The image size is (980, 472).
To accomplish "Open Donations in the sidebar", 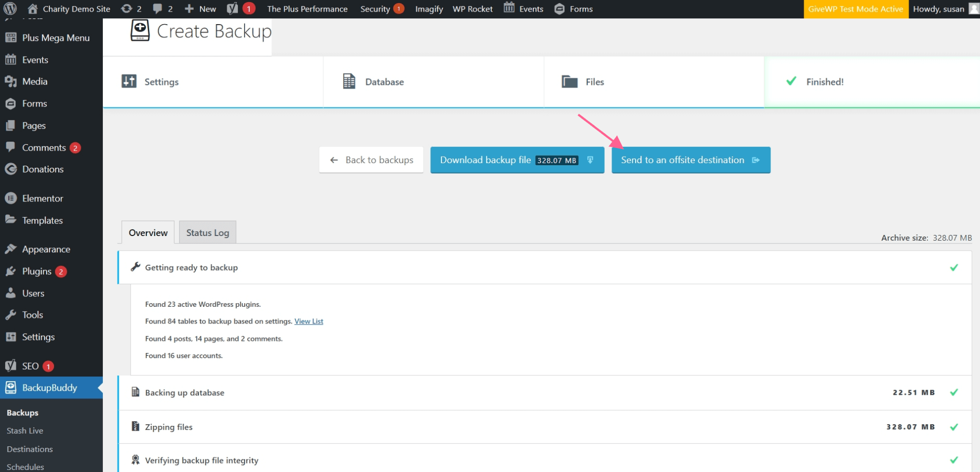I will pyautogui.click(x=51, y=169).
